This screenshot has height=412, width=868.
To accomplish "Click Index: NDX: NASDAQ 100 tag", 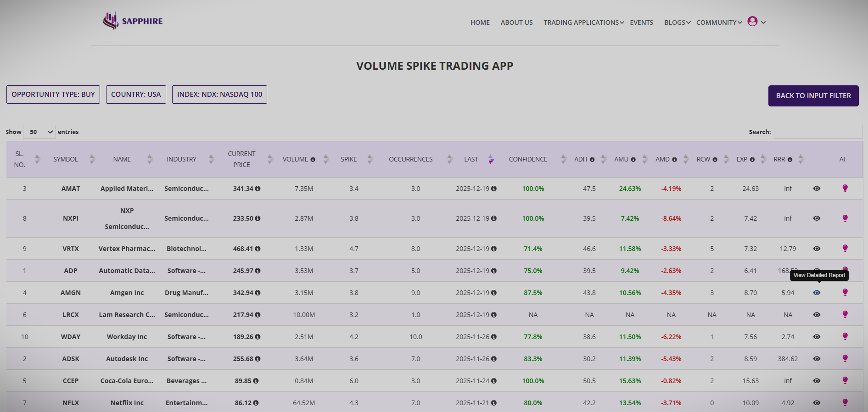I will [219, 95].
